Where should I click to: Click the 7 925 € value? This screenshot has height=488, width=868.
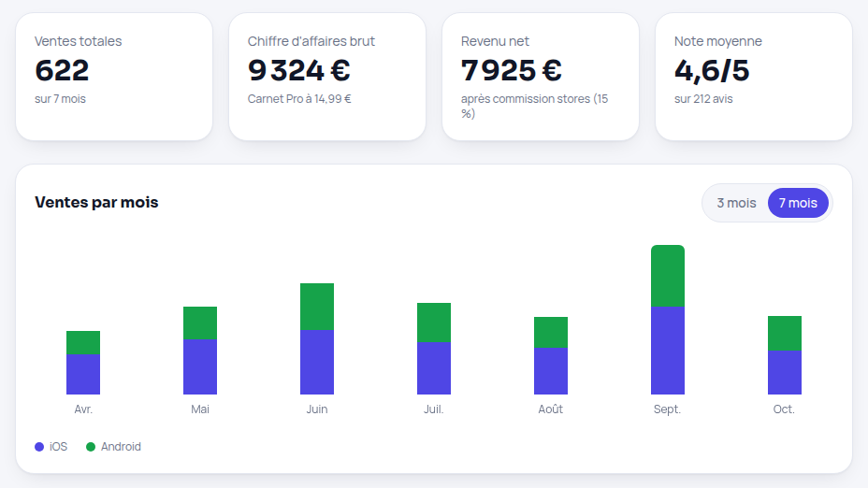(x=512, y=70)
